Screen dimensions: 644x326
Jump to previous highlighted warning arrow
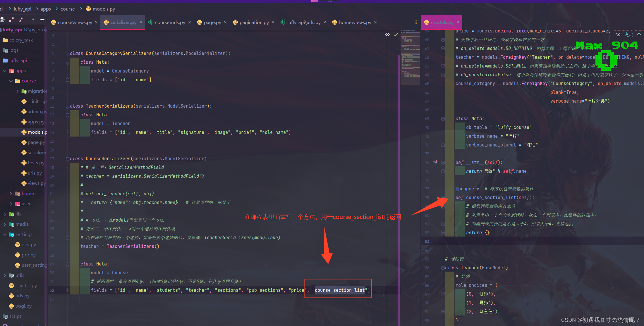639,35
